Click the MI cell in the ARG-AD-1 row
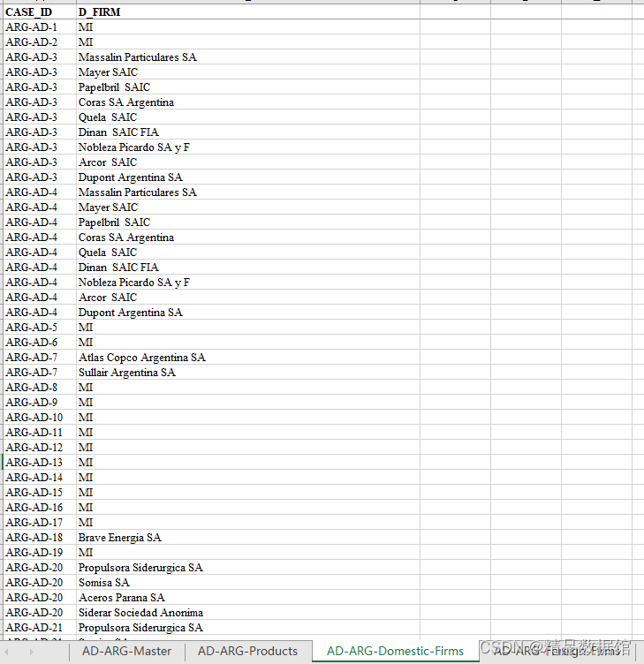 click(x=248, y=27)
